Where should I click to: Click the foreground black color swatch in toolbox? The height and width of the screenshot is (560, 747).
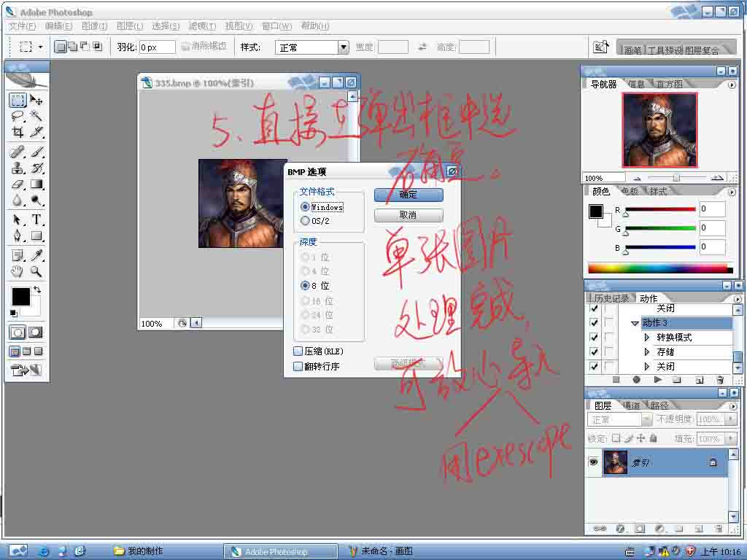pos(20,297)
